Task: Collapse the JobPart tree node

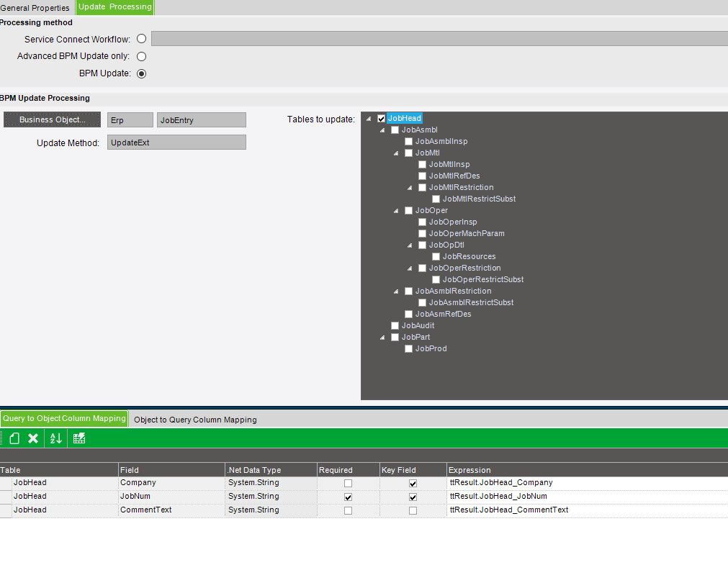Action: pyautogui.click(x=382, y=338)
